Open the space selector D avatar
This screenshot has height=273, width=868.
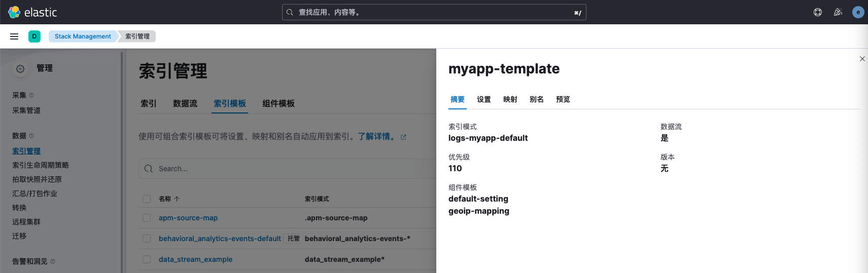(x=34, y=36)
